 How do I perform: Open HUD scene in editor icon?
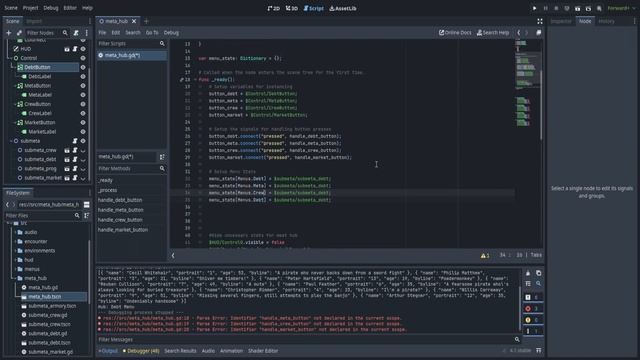(x=67, y=49)
